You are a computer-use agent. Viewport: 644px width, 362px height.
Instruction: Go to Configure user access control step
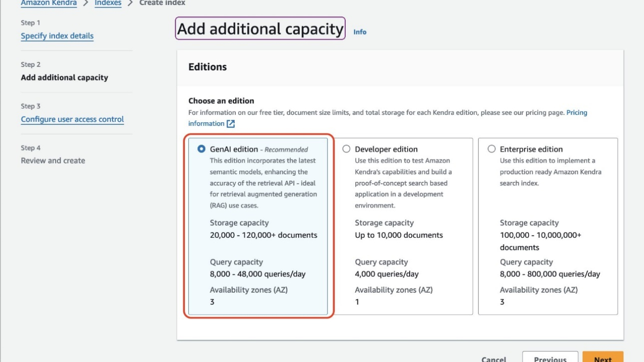click(x=72, y=119)
